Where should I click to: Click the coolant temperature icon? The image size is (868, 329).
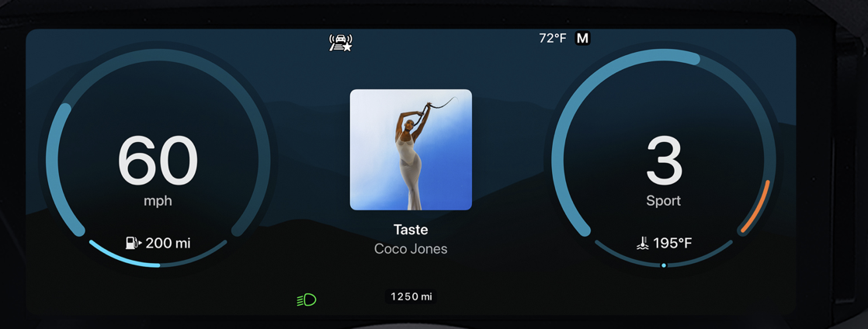(642, 243)
